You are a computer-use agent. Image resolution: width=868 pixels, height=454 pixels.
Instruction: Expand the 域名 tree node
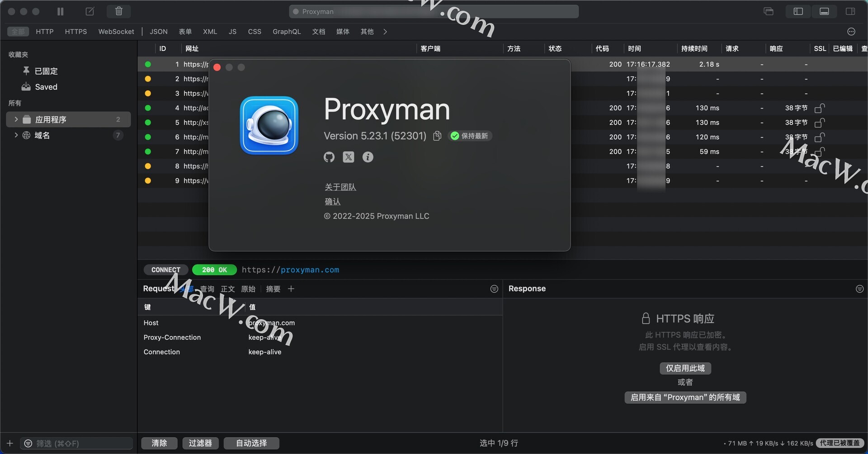16,135
